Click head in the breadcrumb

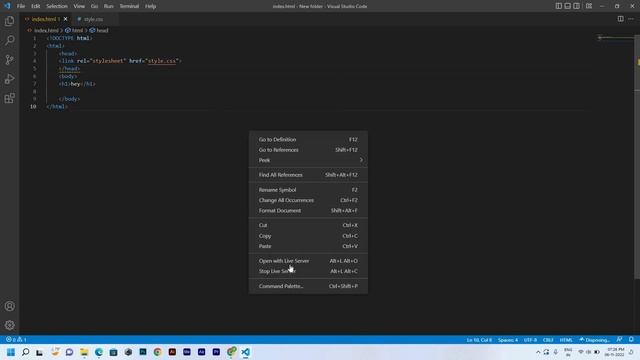point(102,30)
